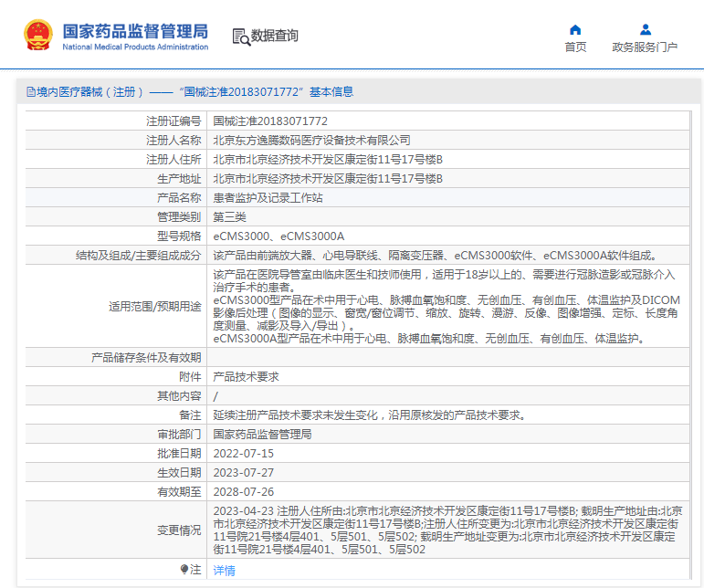
Task: Click the 产品名称 label
Action: click(x=179, y=198)
